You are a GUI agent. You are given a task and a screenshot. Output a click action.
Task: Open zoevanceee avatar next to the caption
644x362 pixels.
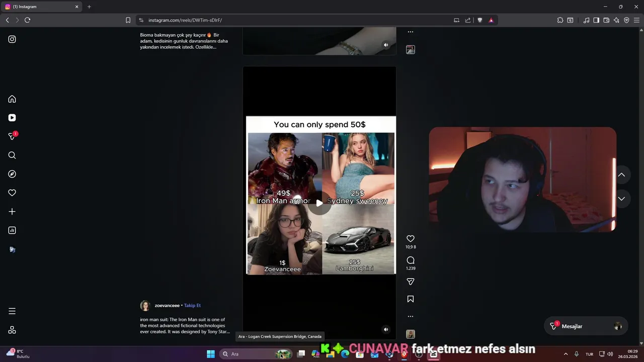click(x=145, y=306)
